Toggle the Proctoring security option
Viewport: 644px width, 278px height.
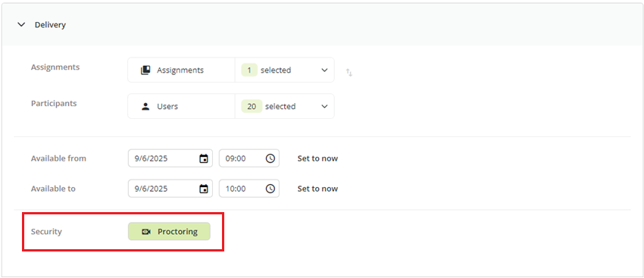tap(169, 232)
